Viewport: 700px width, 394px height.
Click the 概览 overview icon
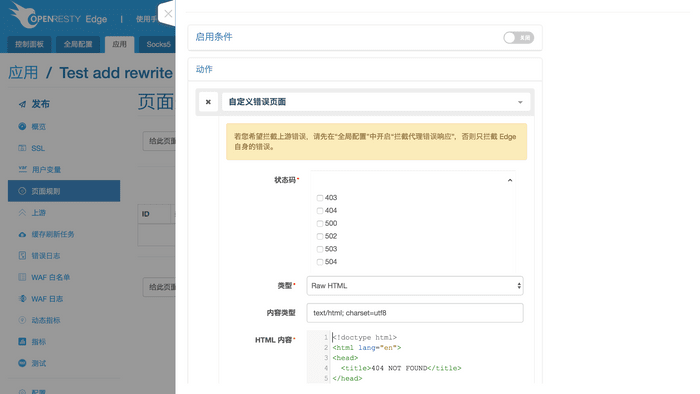click(22, 126)
